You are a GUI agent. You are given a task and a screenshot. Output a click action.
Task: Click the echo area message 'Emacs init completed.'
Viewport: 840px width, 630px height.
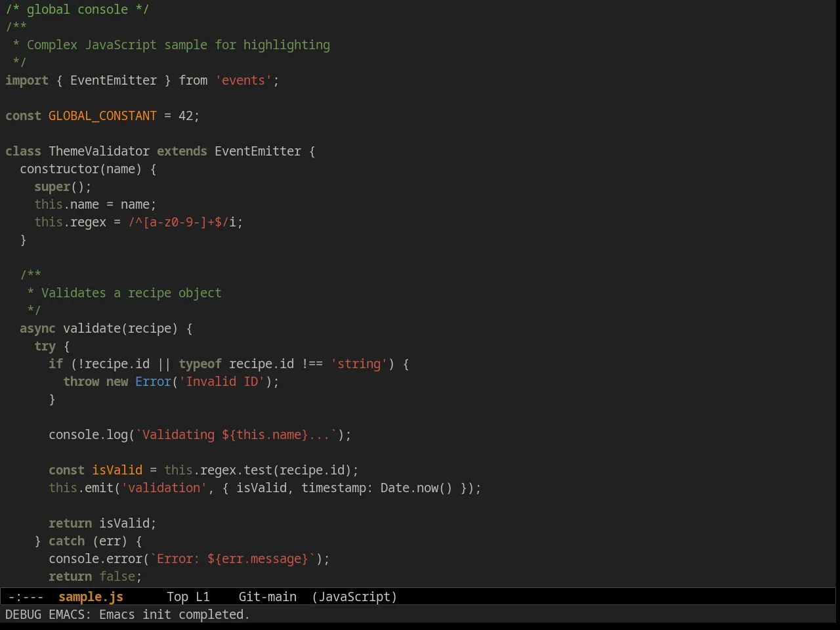pyautogui.click(x=175, y=614)
